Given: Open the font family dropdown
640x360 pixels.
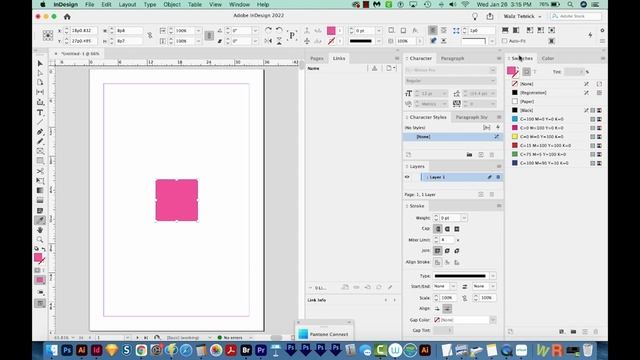Looking at the screenshot, I should tap(493, 70).
